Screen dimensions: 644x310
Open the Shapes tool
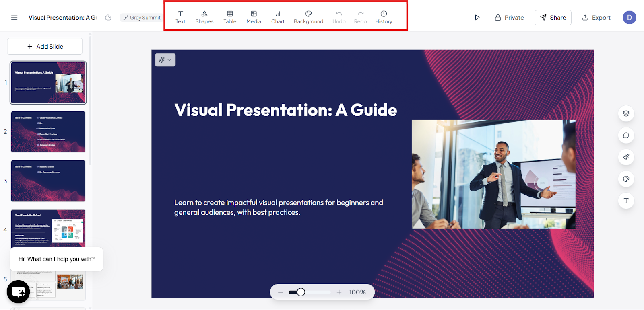pos(204,17)
